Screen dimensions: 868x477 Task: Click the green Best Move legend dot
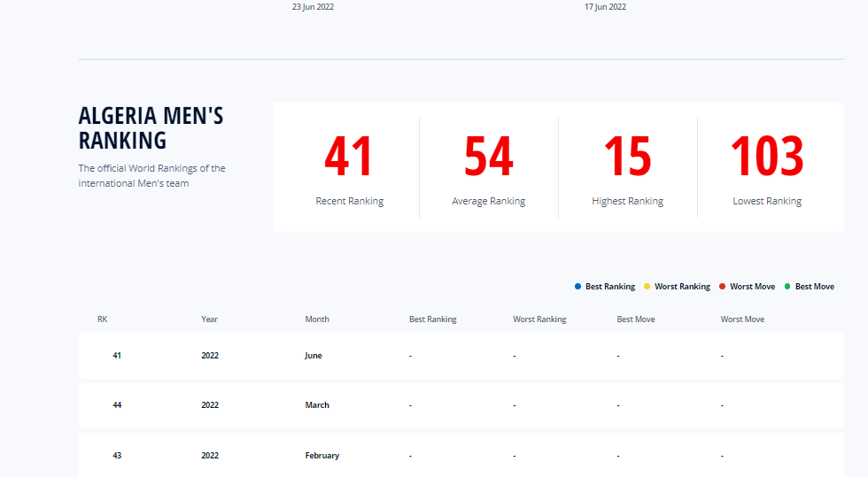[787, 287]
